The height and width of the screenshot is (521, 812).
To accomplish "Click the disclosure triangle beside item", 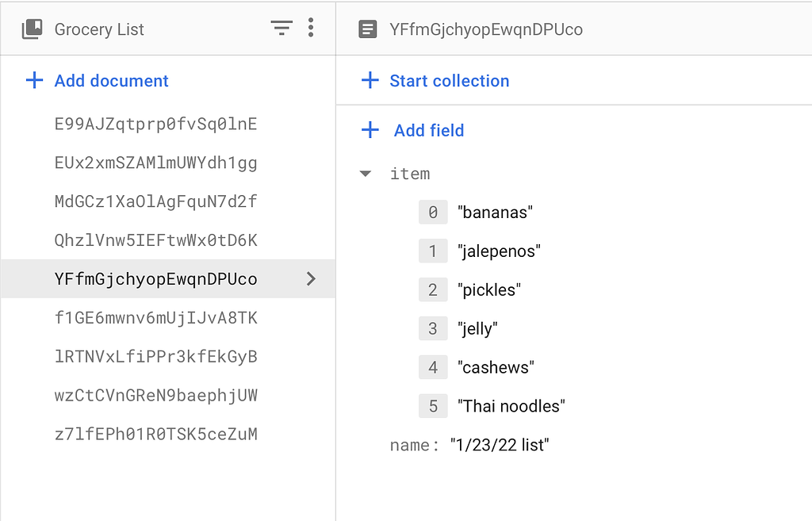I will [365, 174].
